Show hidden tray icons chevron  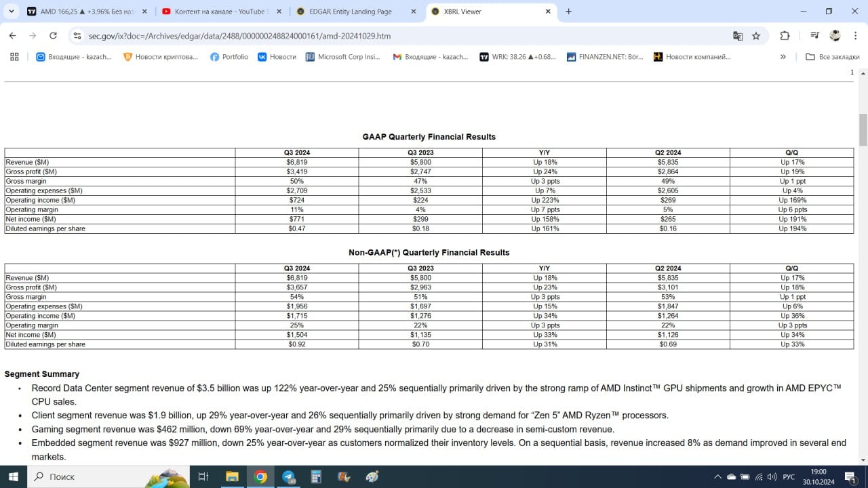coord(716,476)
